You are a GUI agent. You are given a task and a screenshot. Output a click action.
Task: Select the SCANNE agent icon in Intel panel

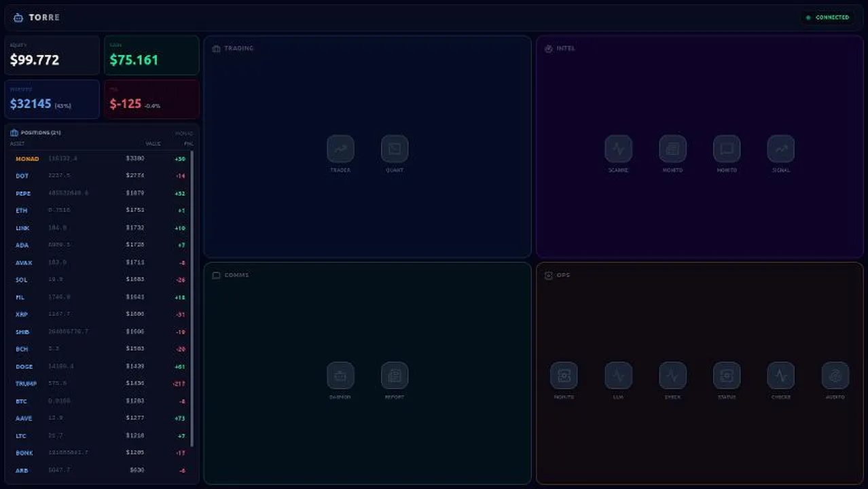pyautogui.click(x=618, y=149)
